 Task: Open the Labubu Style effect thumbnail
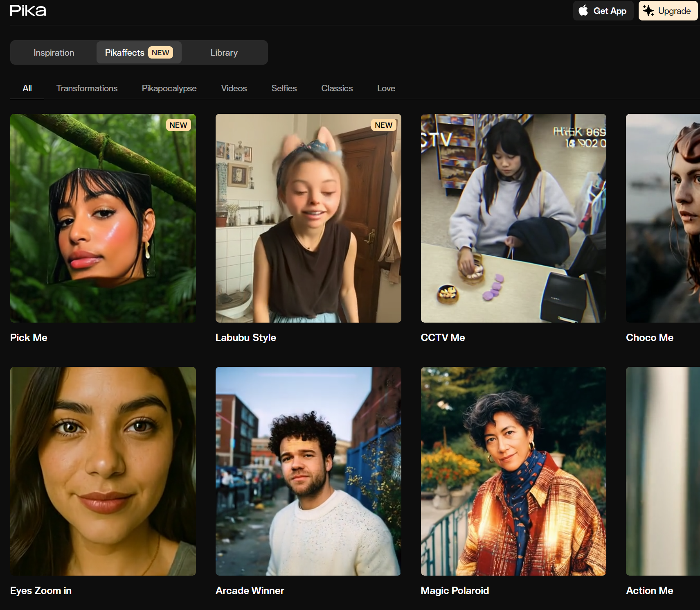point(308,218)
